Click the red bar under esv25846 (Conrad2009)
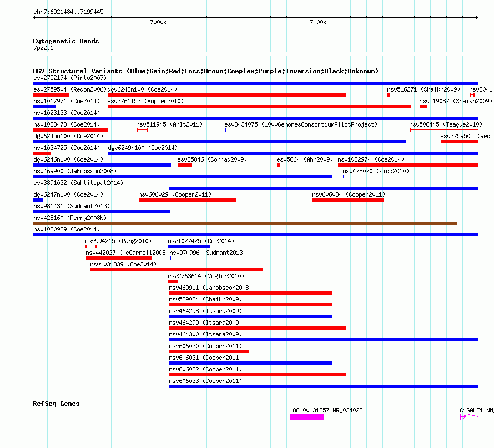This screenshot has width=494, height=448. click(x=185, y=165)
